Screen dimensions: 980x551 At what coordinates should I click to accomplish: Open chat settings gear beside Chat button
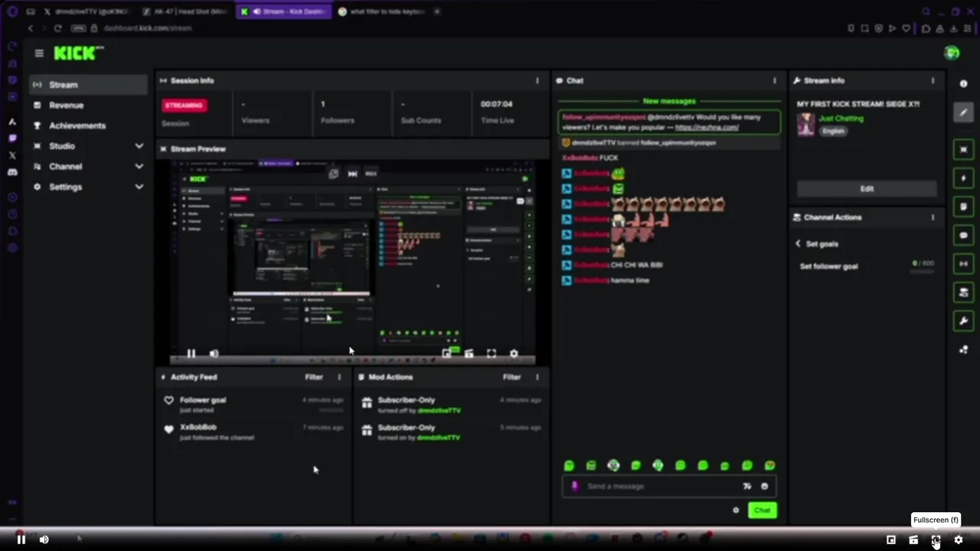click(736, 510)
